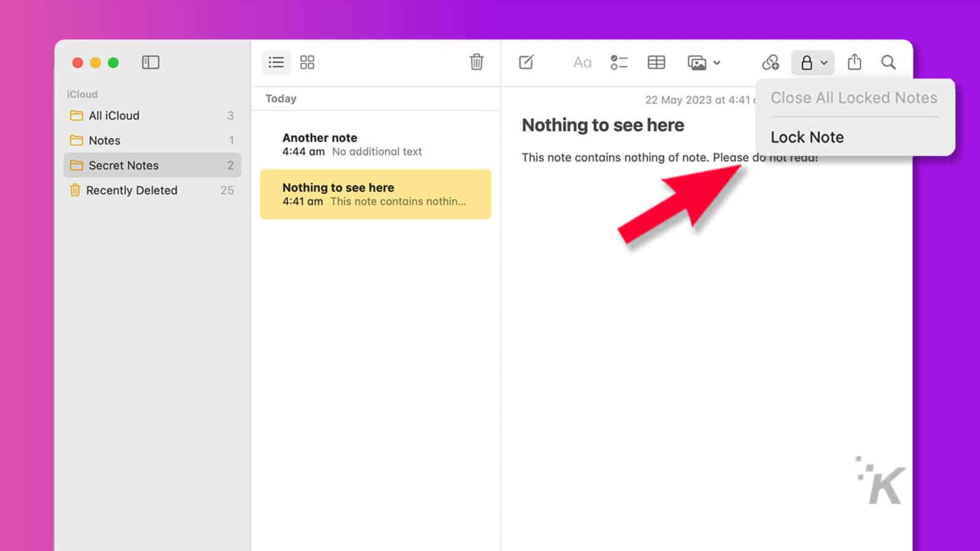Open the media insert dropdown chevron

[717, 62]
